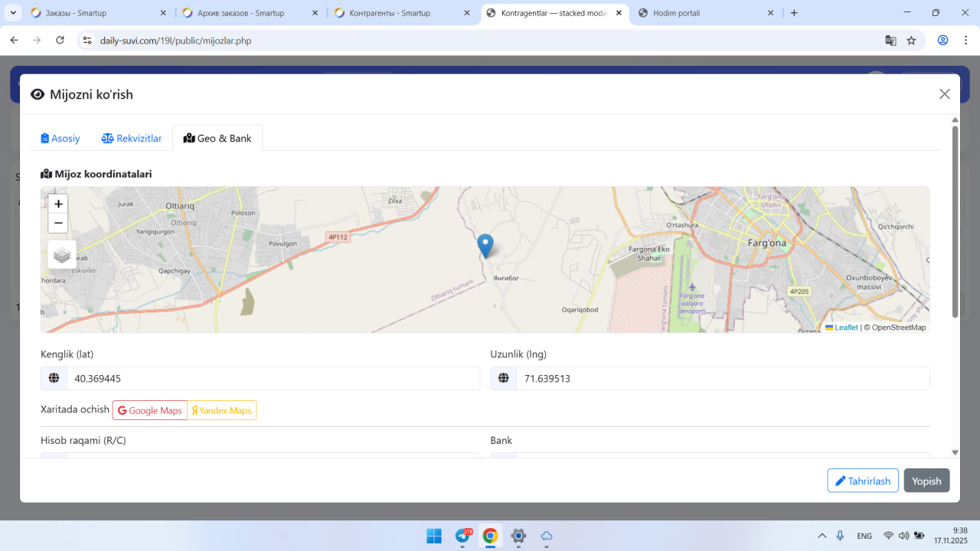Zoom out on the map

point(58,223)
